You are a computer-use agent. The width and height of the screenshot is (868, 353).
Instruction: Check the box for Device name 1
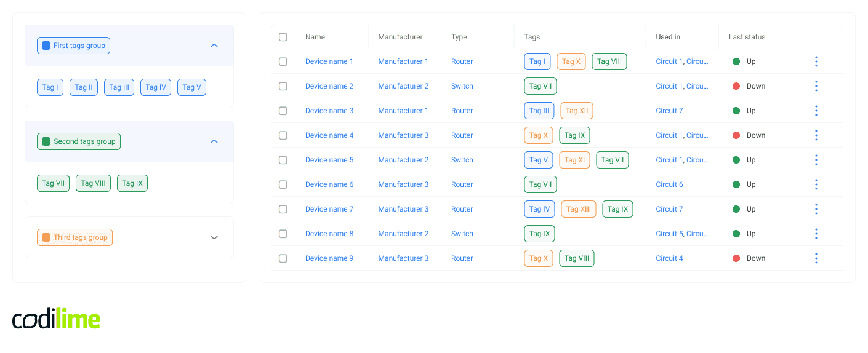pyautogui.click(x=283, y=61)
